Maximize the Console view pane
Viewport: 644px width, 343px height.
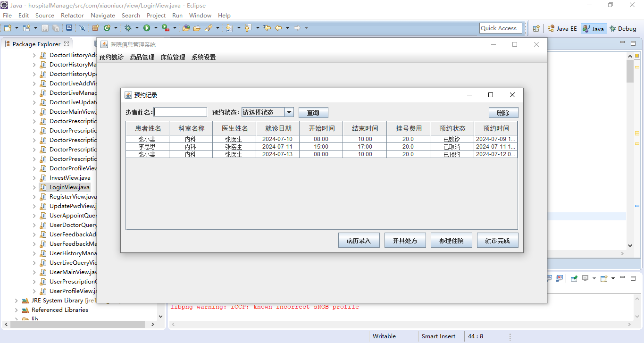(x=633, y=278)
